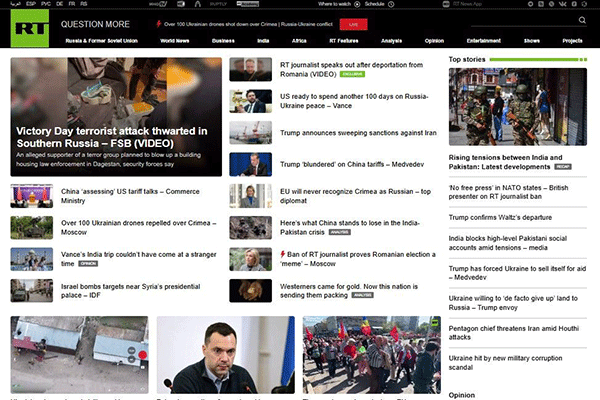Open the VK social icon
This screenshot has width=600, height=400.
click(562, 4)
